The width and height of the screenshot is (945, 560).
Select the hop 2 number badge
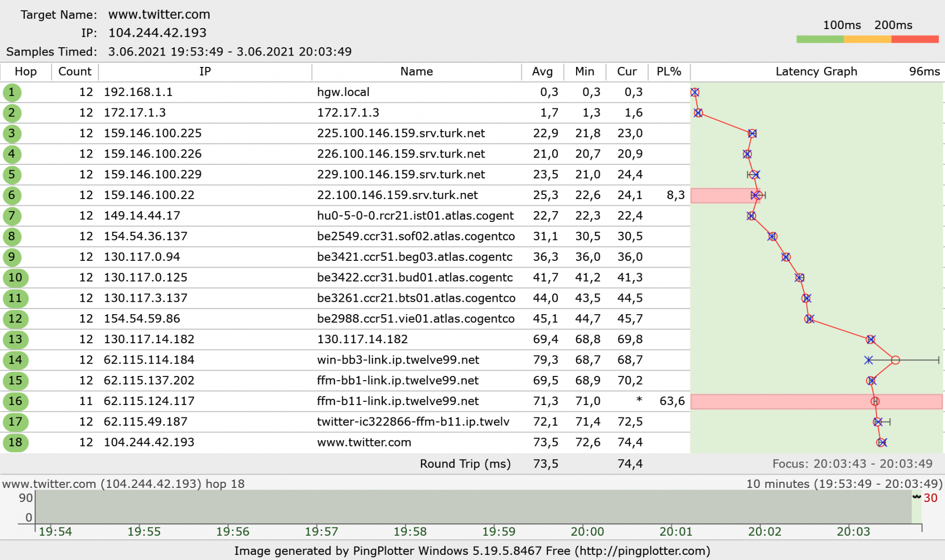coord(11,113)
